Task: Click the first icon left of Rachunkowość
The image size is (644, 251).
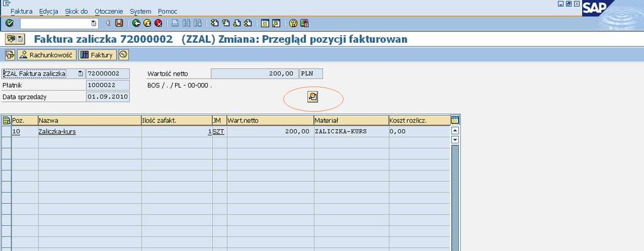Action: [x=10, y=55]
